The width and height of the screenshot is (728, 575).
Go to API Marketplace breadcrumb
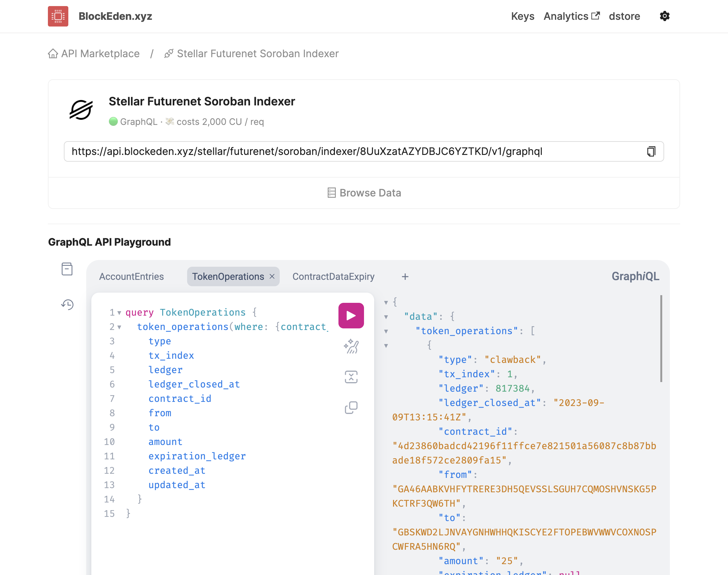(100, 54)
